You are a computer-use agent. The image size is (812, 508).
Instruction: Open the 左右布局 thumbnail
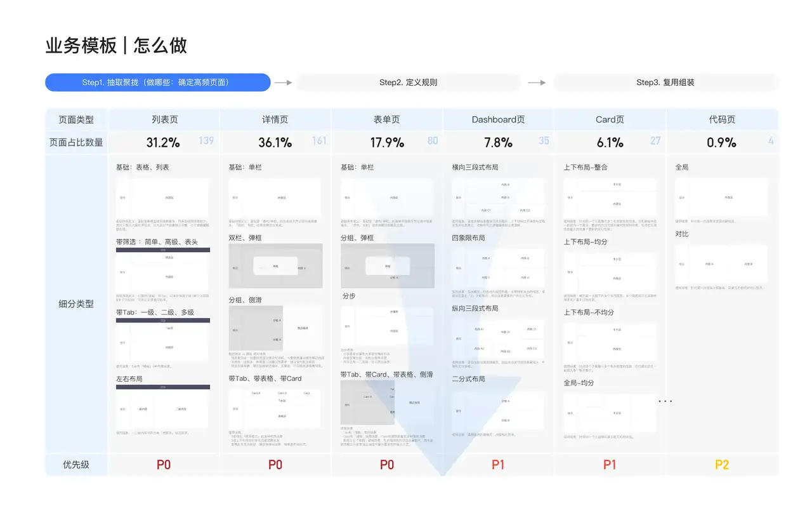(162, 406)
